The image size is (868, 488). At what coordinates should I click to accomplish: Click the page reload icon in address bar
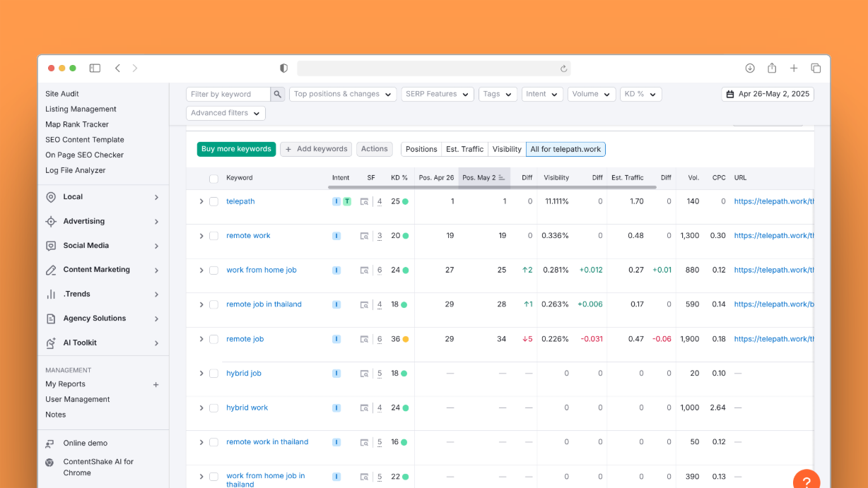tap(563, 69)
